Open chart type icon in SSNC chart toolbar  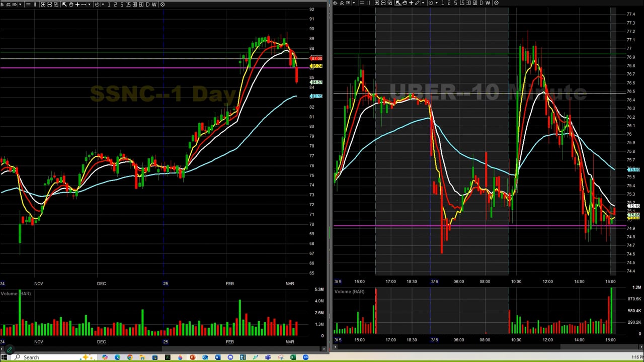[x=2, y=5]
